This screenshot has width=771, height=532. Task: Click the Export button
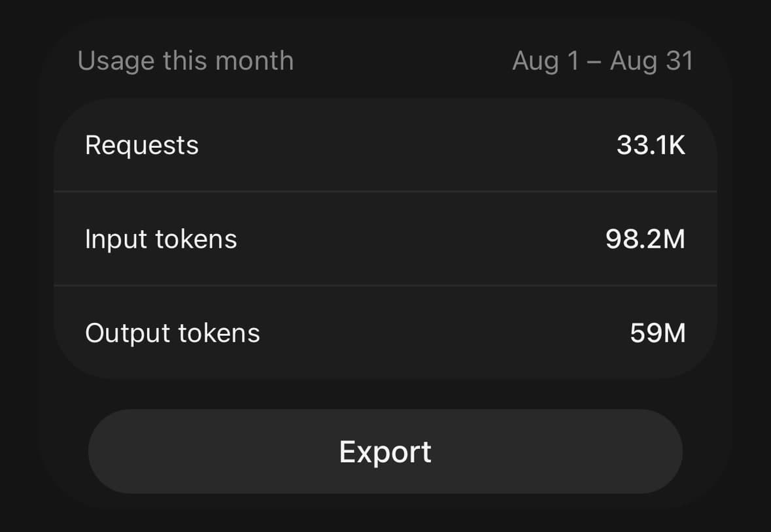tap(385, 452)
